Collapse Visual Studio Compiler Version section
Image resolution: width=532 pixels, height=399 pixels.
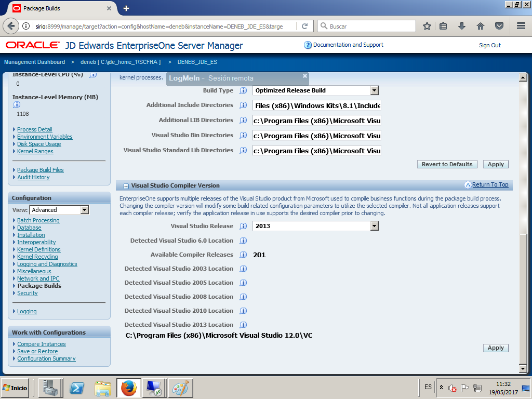coord(126,186)
